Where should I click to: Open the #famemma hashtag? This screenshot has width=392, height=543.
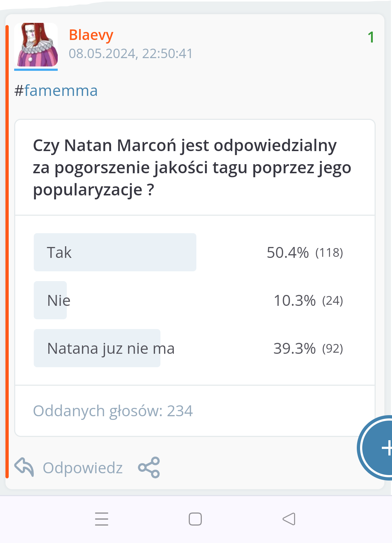[x=56, y=91]
